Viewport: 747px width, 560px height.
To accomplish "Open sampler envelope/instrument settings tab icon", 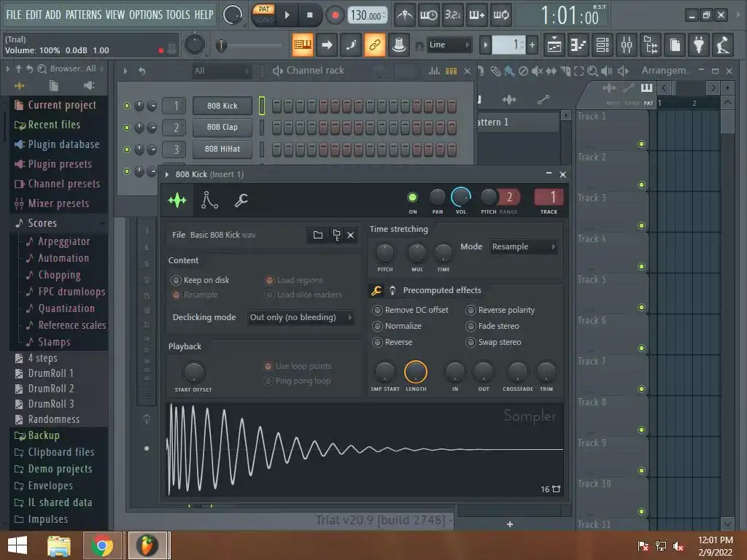I will point(209,200).
